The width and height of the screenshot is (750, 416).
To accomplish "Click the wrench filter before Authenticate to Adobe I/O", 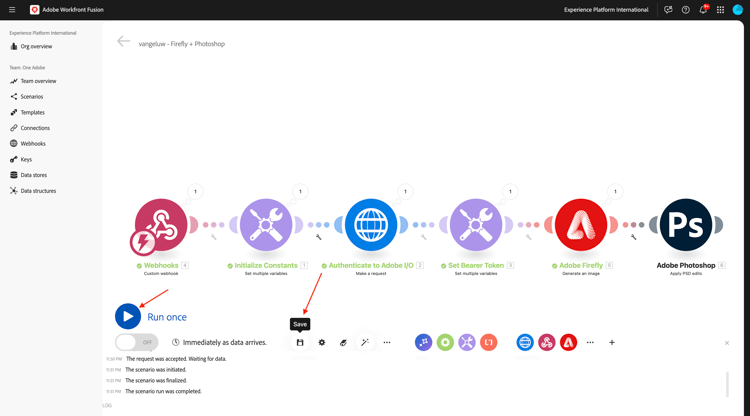I will [x=319, y=237].
